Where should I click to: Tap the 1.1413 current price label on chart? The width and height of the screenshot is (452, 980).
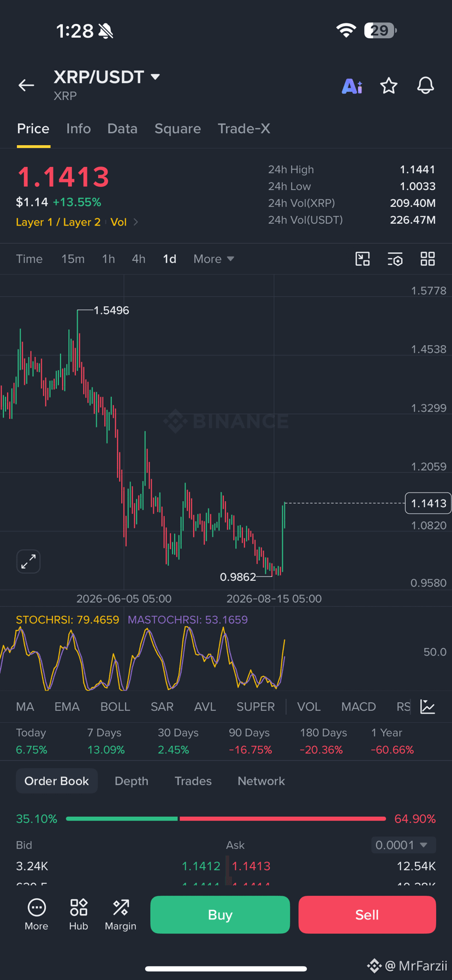[429, 503]
